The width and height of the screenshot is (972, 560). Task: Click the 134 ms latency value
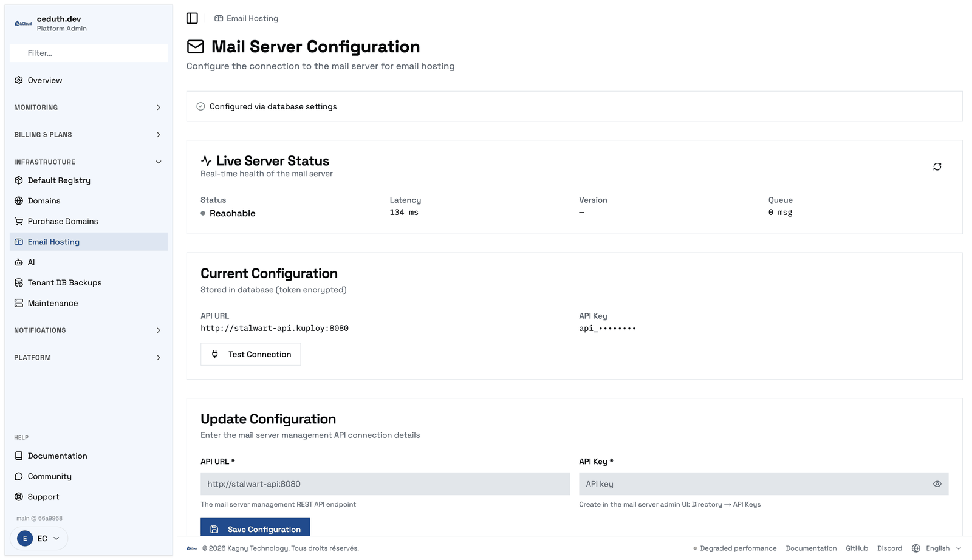click(404, 213)
